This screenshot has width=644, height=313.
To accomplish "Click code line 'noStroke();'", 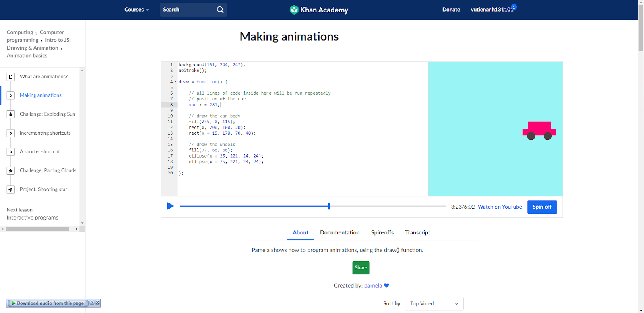I will pyautogui.click(x=192, y=70).
